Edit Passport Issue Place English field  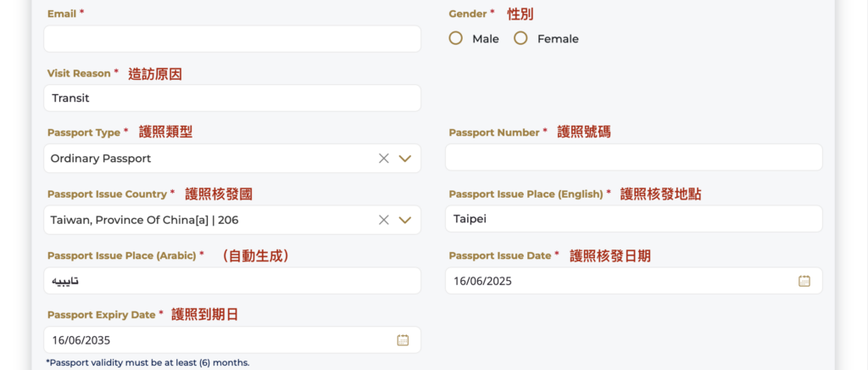[633, 219]
